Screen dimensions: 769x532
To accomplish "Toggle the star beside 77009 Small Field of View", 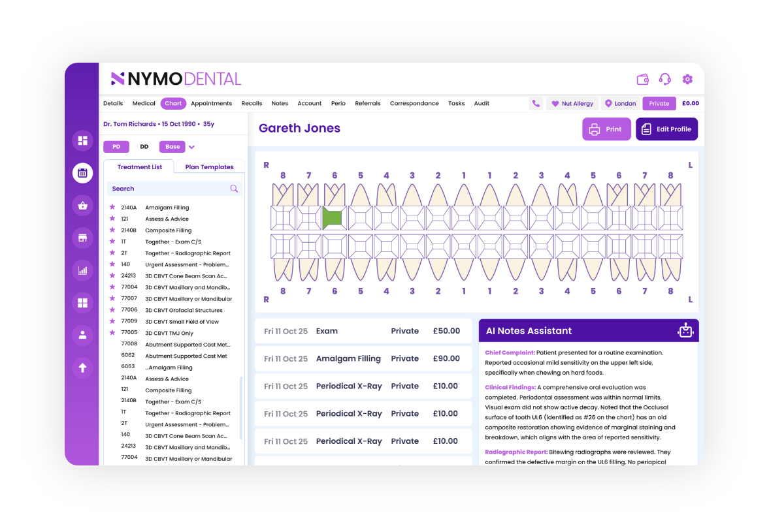I will 112,321.
